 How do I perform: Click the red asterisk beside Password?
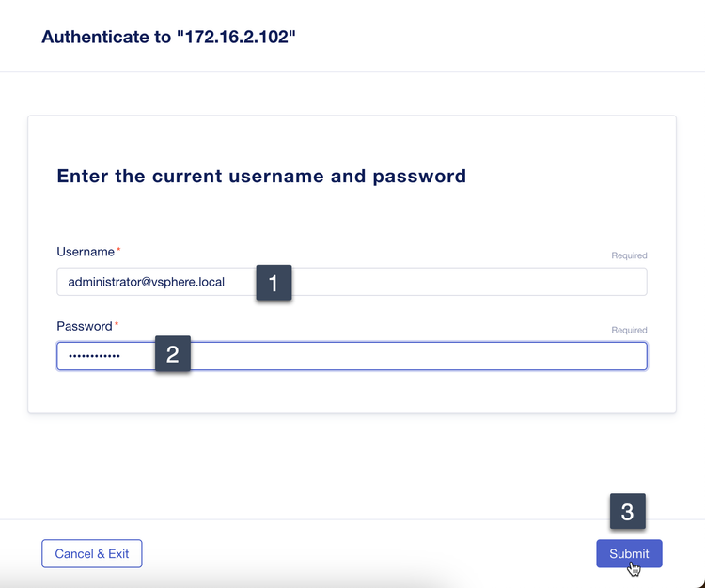(x=117, y=326)
